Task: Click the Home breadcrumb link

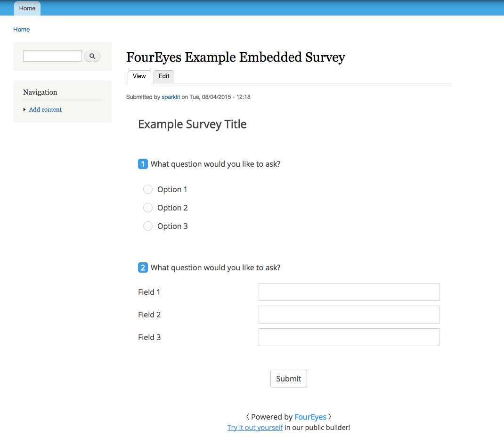Action: [x=21, y=29]
